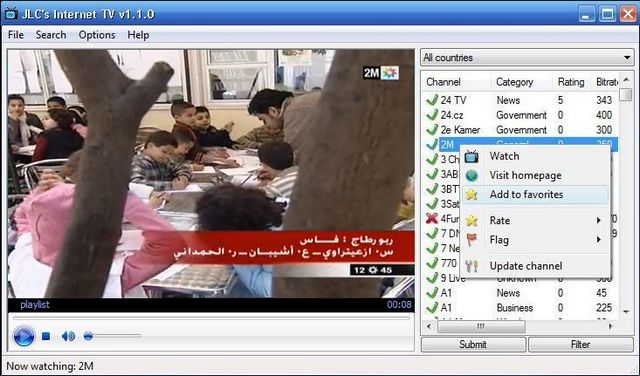
Task: Click the TV icon beside Watch
Action: pyautogui.click(x=471, y=156)
